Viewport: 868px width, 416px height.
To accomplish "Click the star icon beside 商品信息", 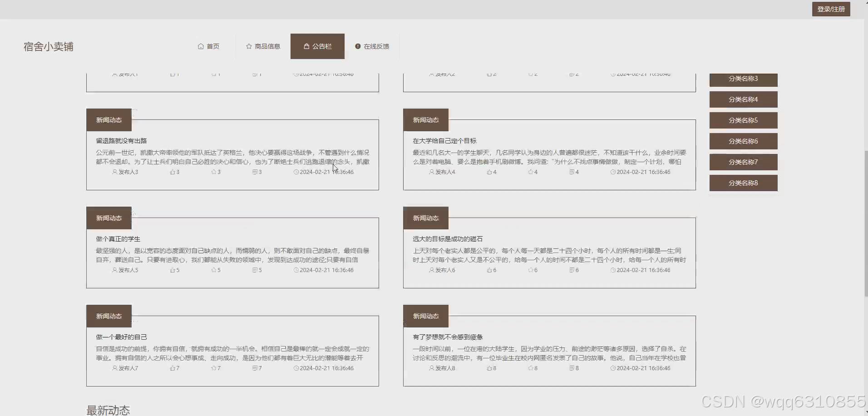I will click(x=249, y=46).
